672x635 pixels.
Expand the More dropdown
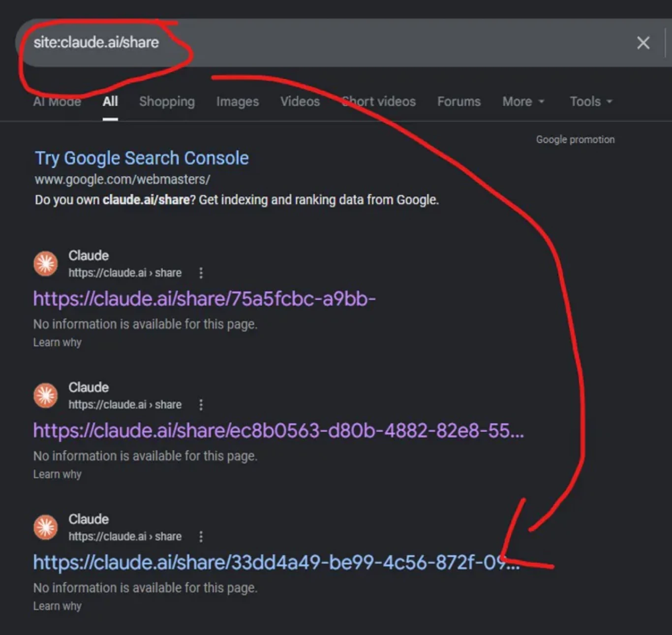[x=523, y=101]
